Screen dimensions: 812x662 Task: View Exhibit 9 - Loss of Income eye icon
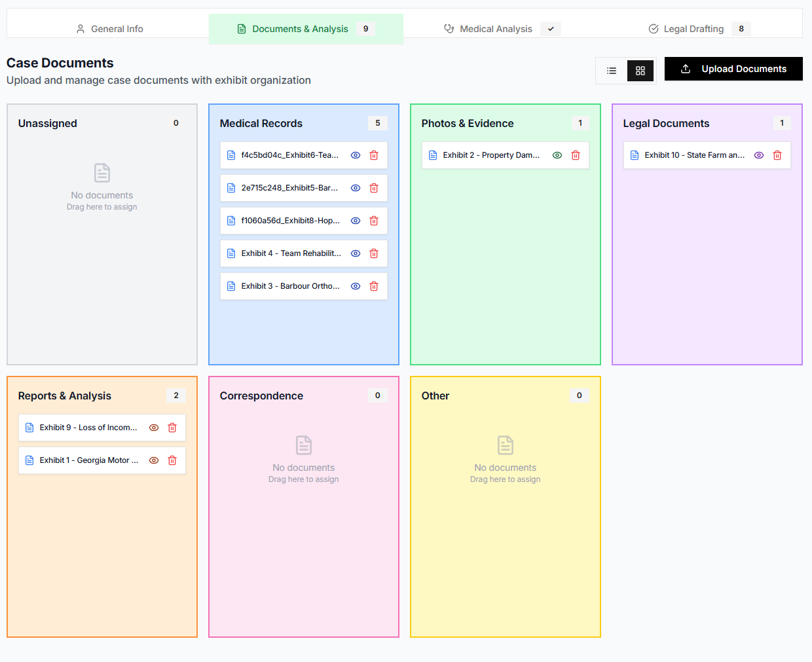coord(154,428)
